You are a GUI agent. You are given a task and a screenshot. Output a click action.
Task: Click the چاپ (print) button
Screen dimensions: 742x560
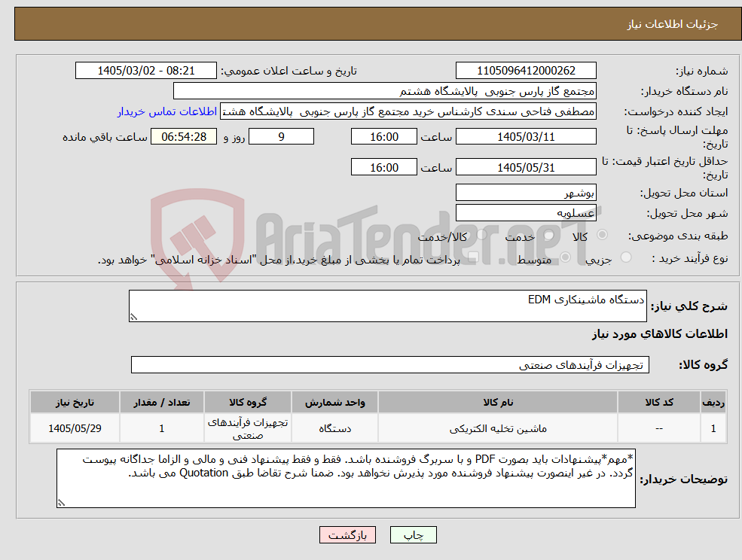point(413,535)
